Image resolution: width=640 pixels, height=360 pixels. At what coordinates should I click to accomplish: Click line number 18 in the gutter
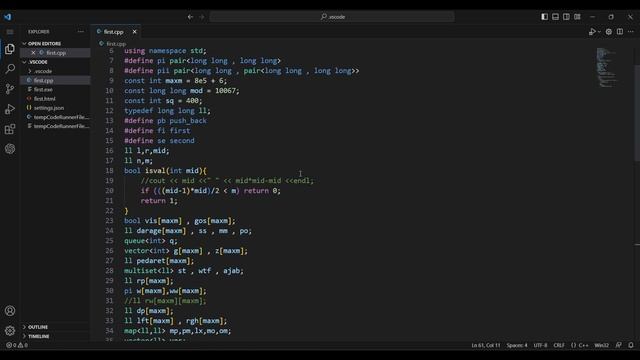pyautogui.click(x=109, y=171)
